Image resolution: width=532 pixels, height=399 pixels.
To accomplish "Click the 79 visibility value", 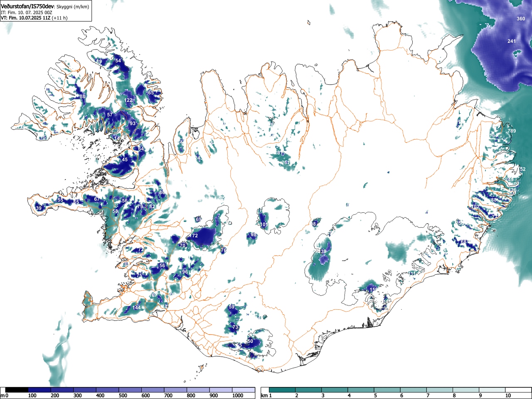I will coord(140,207).
